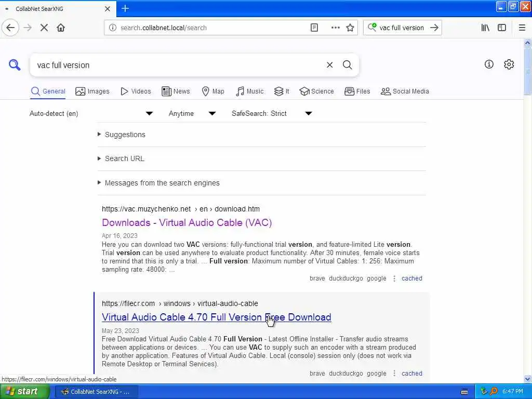Viewport: 532px width, 399px height.
Task: Expand the Search URL section
Action: (124, 158)
